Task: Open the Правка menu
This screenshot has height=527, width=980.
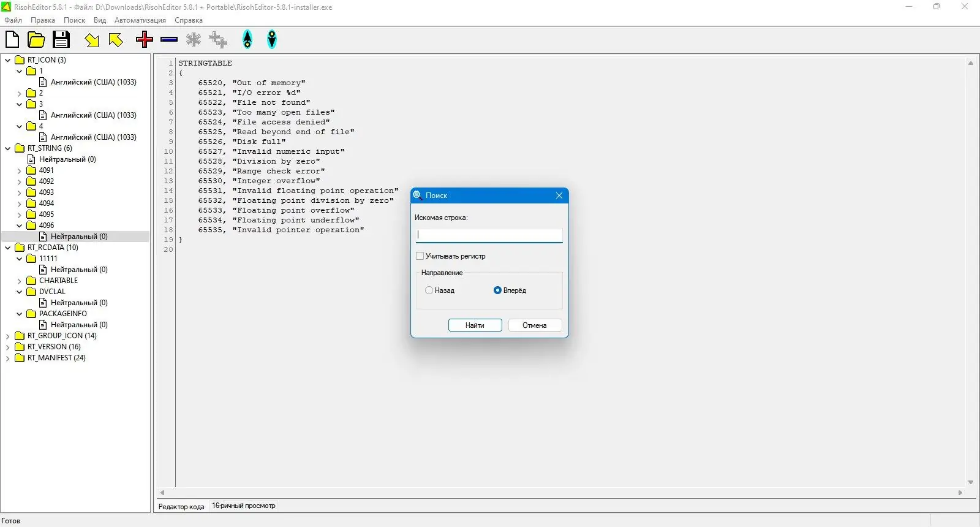Action: (43, 20)
